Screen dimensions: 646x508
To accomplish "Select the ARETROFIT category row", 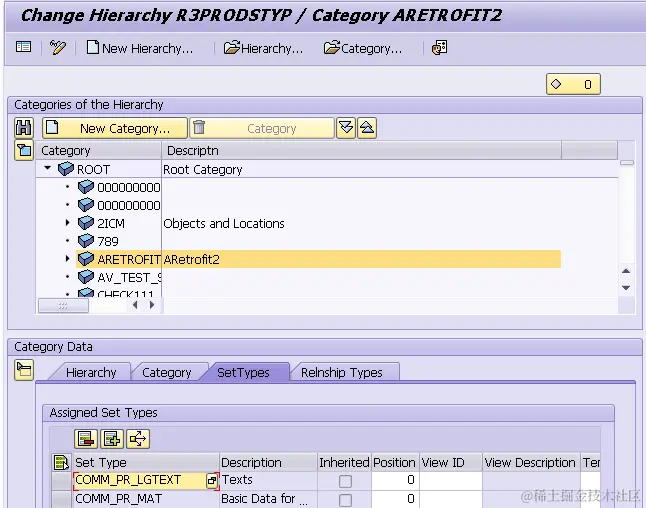I will coord(318,259).
